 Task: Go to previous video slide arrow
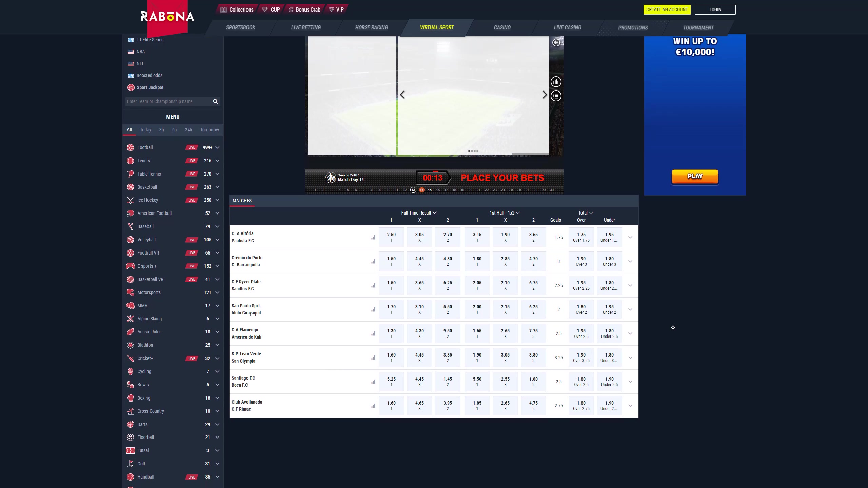[x=402, y=95]
